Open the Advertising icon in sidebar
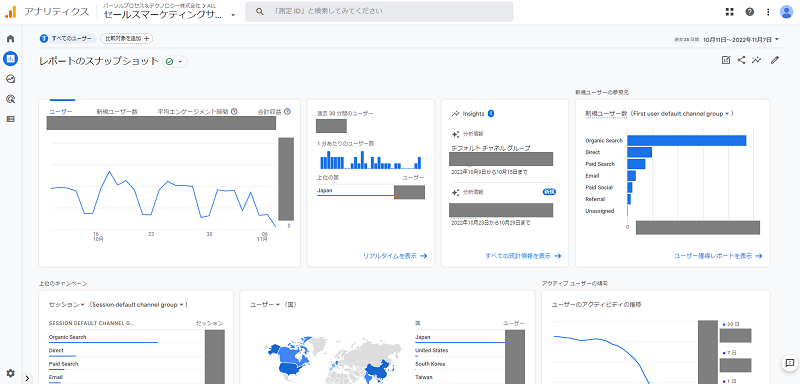This screenshot has height=384, width=800. [x=10, y=99]
